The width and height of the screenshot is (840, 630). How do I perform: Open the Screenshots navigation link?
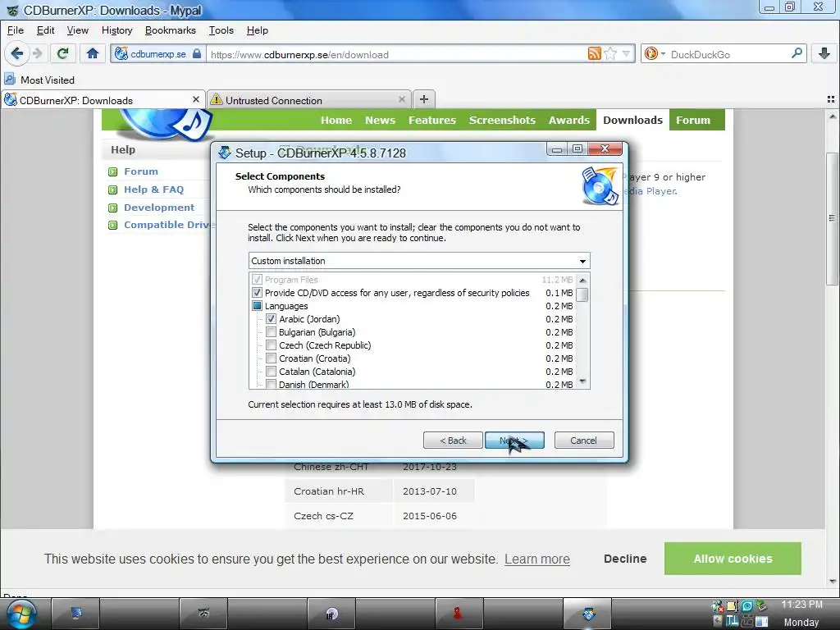[x=503, y=120]
